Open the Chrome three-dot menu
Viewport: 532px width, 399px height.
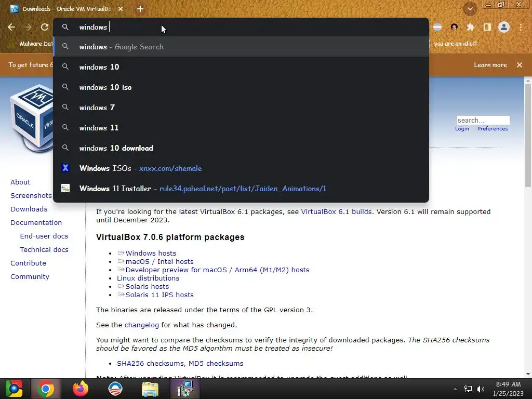pyautogui.click(x=521, y=27)
